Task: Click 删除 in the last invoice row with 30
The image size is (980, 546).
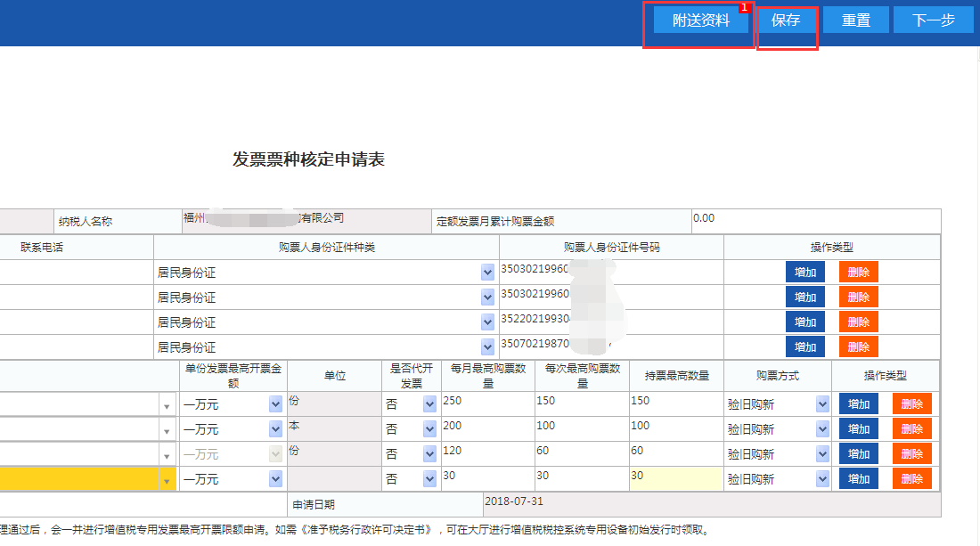Action: tap(912, 479)
